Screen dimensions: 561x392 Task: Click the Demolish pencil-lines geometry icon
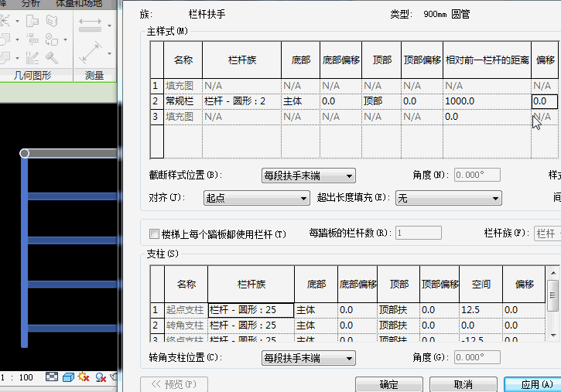point(32,57)
